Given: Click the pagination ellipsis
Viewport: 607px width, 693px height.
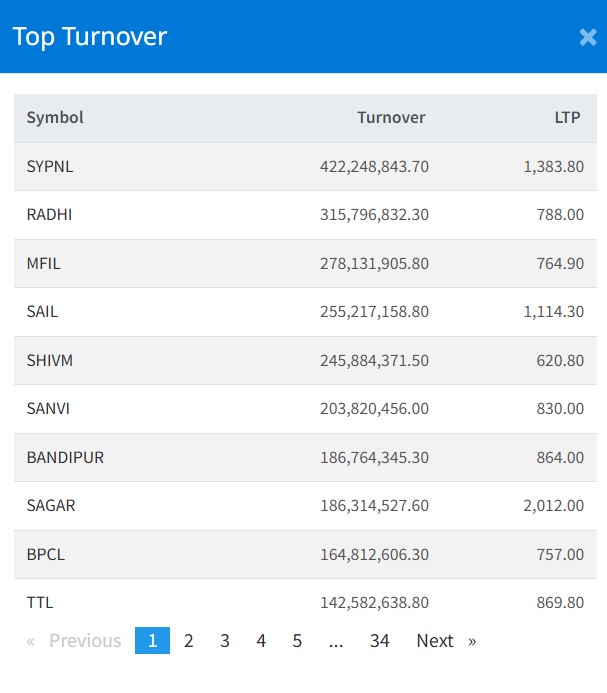Looking at the screenshot, I should (x=336, y=641).
